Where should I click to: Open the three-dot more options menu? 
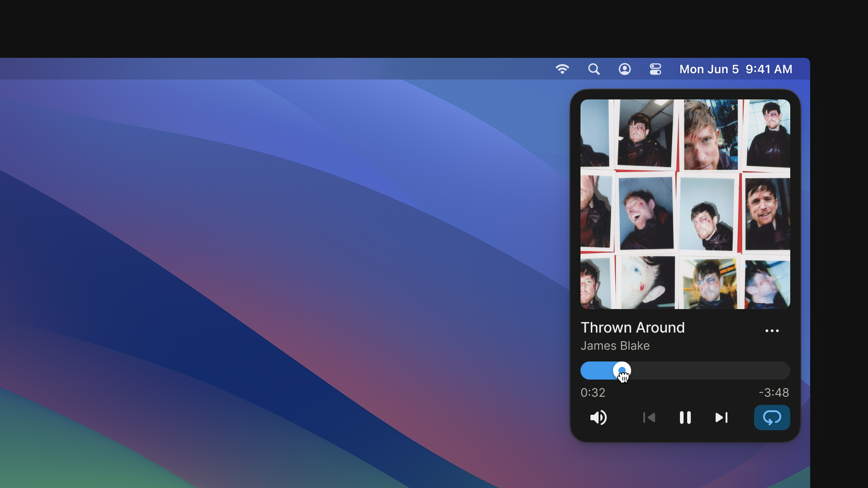pyautogui.click(x=772, y=331)
